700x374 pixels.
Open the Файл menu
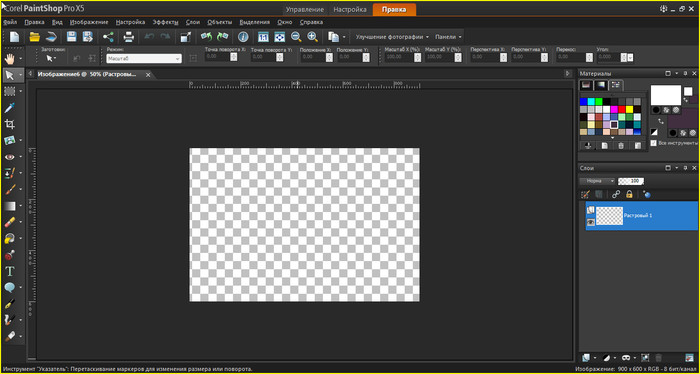(9, 22)
